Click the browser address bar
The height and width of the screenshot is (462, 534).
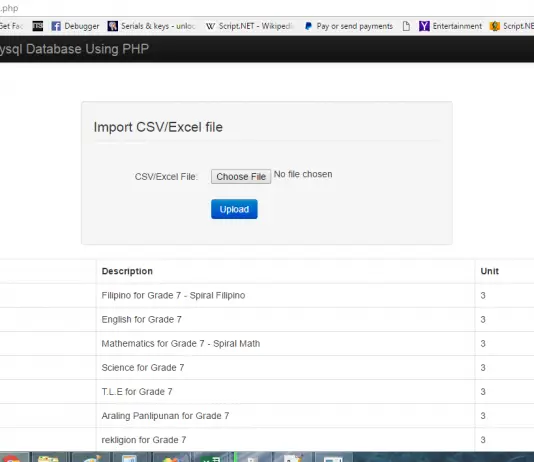tap(267, 8)
